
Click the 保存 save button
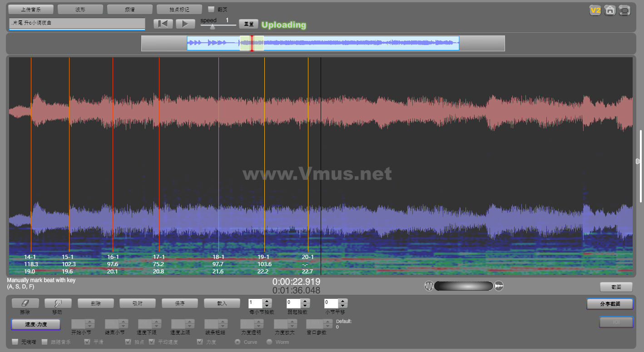click(x=180, y=303)
